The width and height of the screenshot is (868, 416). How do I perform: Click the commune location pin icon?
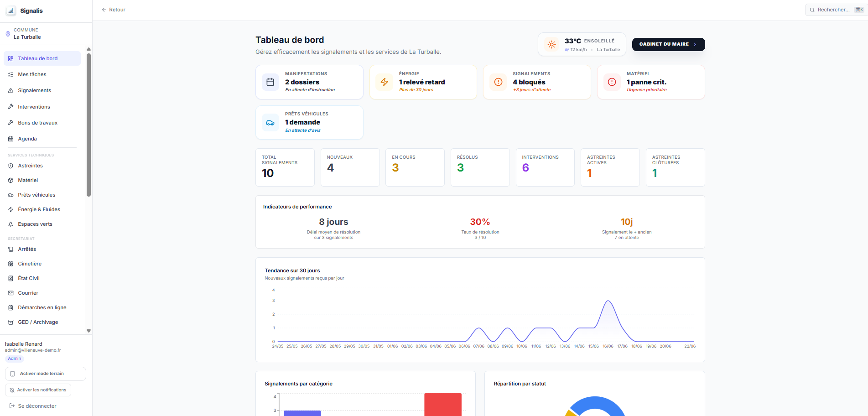click(x=8, y=34)
